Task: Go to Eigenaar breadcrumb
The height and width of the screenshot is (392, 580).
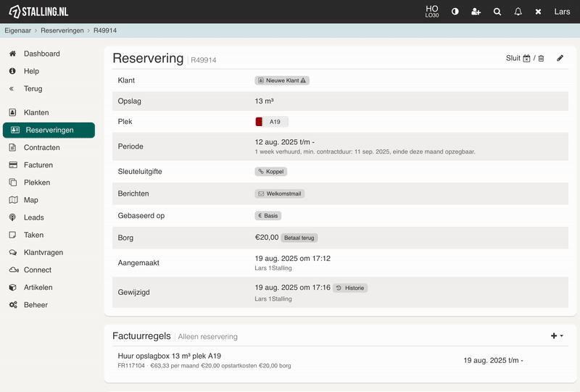Action: [x=17, y=30]
